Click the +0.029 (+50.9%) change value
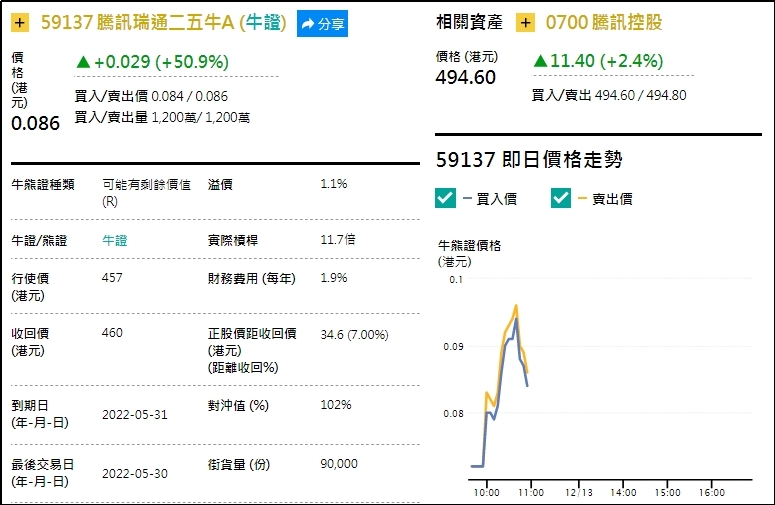The width and height of the screenshot is (775, 505). coord(153,62)
